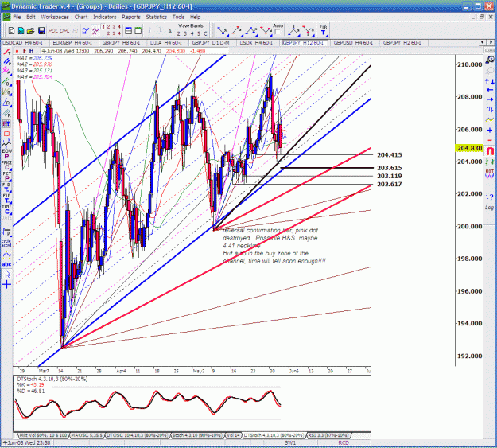The height and width of the screenshot is (448, 497).
Task: Click the blue M zigzag swing icon
Action: click(86, 31)
